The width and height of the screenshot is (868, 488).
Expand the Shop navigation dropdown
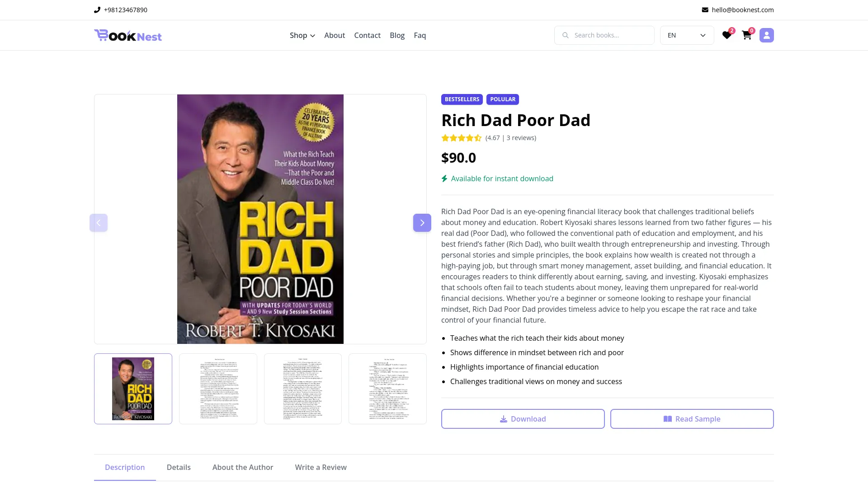tap(302, 35)
